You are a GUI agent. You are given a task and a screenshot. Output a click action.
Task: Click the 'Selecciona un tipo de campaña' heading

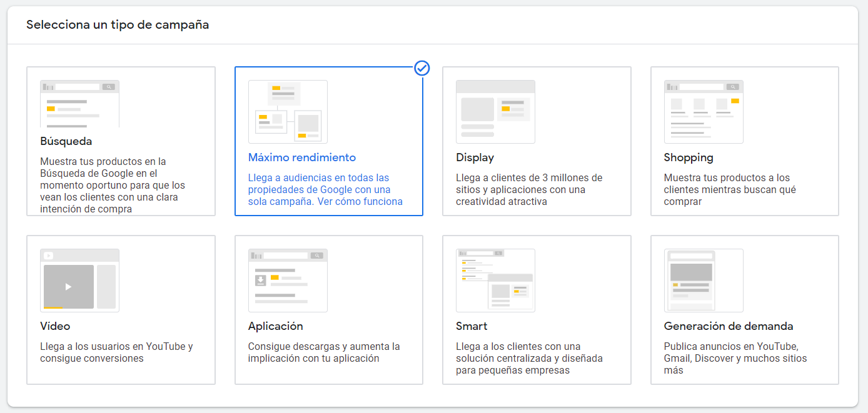click(118, 25)
